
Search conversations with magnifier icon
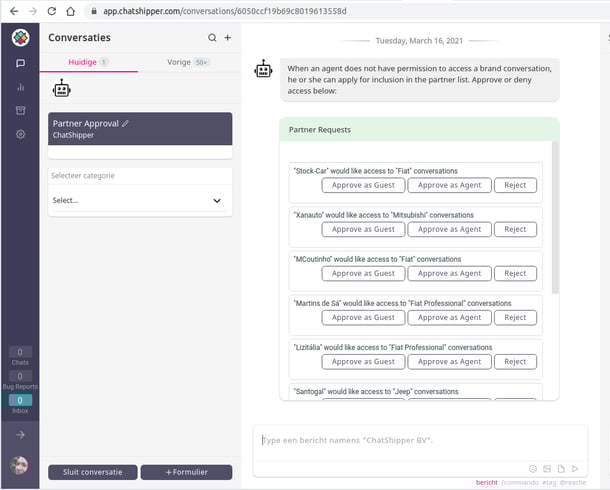pos(212,38)
